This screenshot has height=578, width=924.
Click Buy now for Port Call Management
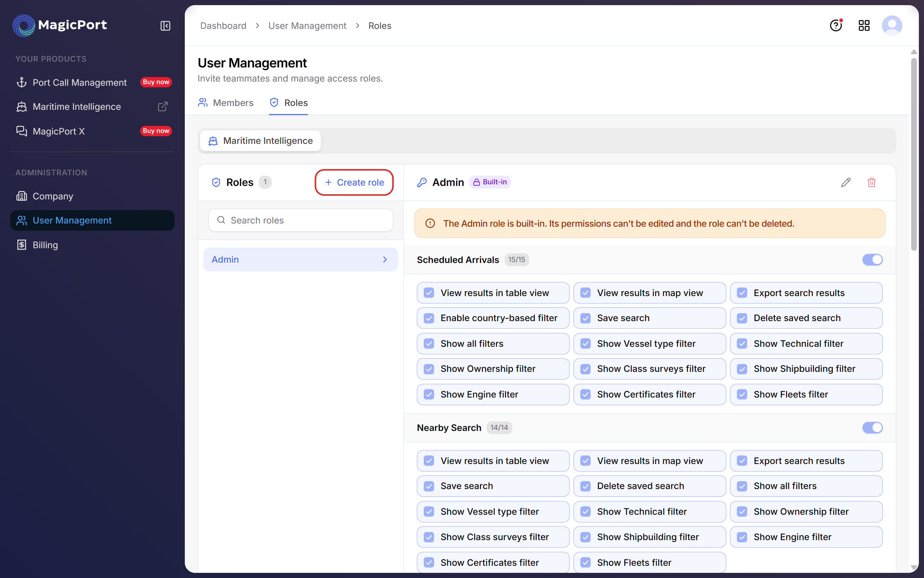[x=156, y=82]
